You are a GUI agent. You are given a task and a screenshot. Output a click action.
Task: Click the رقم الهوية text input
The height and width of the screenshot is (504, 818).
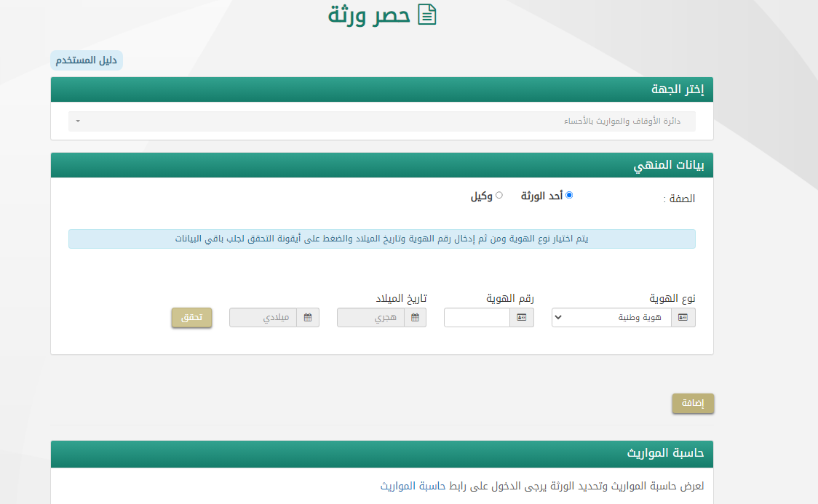pyautogui.click(x=477, y=318)
